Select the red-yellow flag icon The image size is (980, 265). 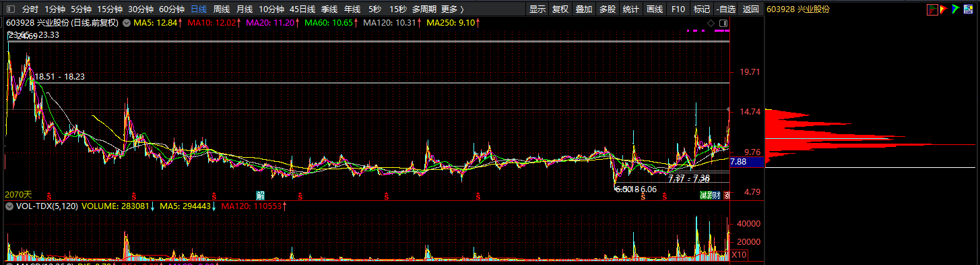tap(944, 9)
